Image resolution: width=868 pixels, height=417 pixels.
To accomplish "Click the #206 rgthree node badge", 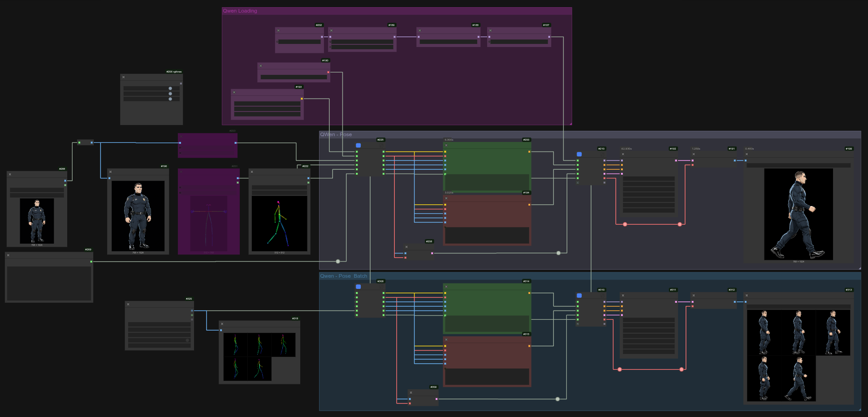I will (x=174, y=72).
